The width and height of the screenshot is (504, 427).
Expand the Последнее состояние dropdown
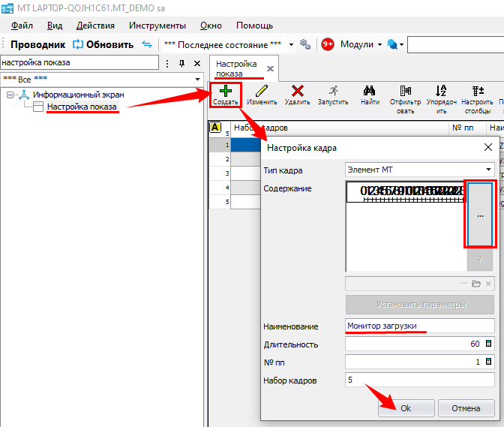click(290, 44)
